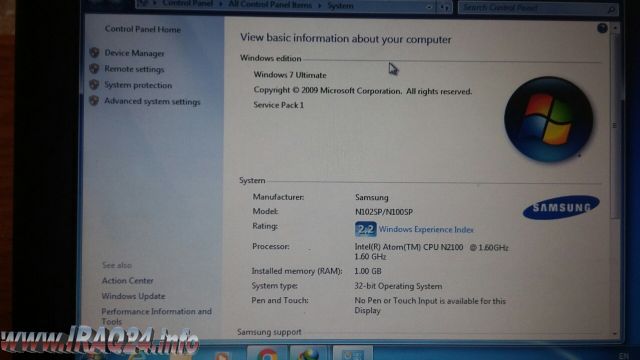Click the shield icon next to Device Manager
640x360 pixels.
94,53
